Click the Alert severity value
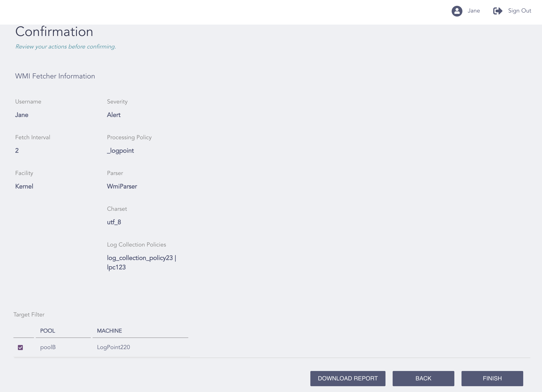542x392 pixels. coord(114,115)
